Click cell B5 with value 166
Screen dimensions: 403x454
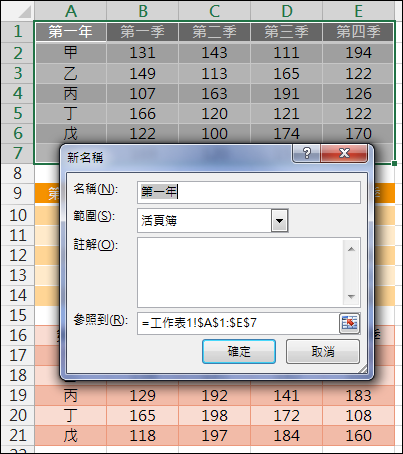(x=143, y=113)
